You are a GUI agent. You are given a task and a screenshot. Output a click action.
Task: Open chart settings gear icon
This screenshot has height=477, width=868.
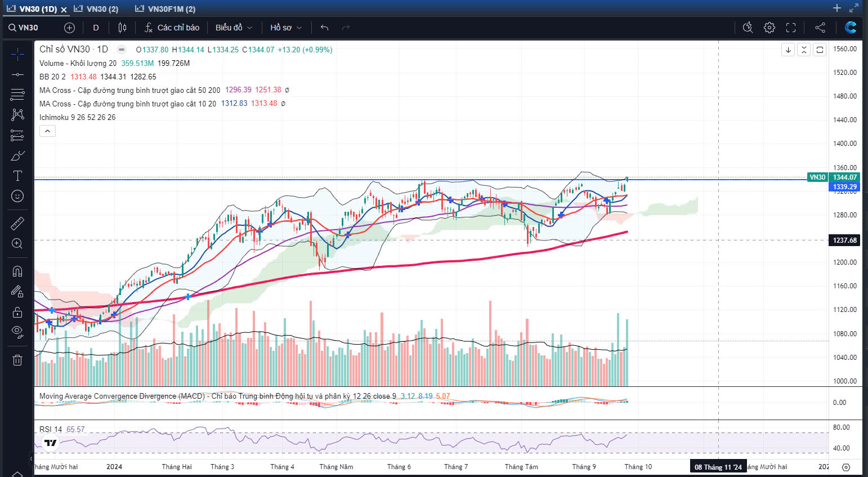(769, 28)
